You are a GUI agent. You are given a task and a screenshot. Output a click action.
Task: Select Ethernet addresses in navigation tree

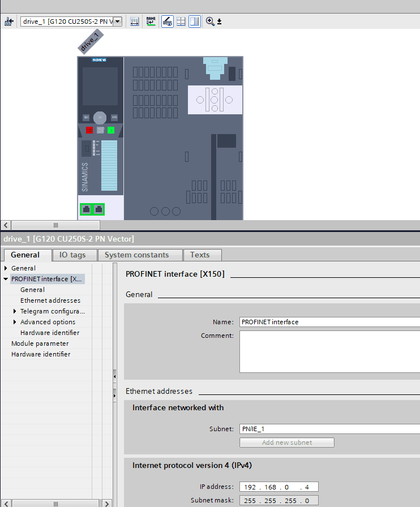tap(50, 300)
